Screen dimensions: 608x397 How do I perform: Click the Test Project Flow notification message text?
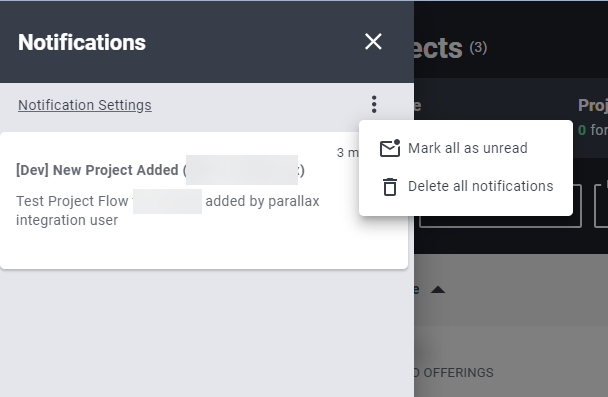point(168,211)
